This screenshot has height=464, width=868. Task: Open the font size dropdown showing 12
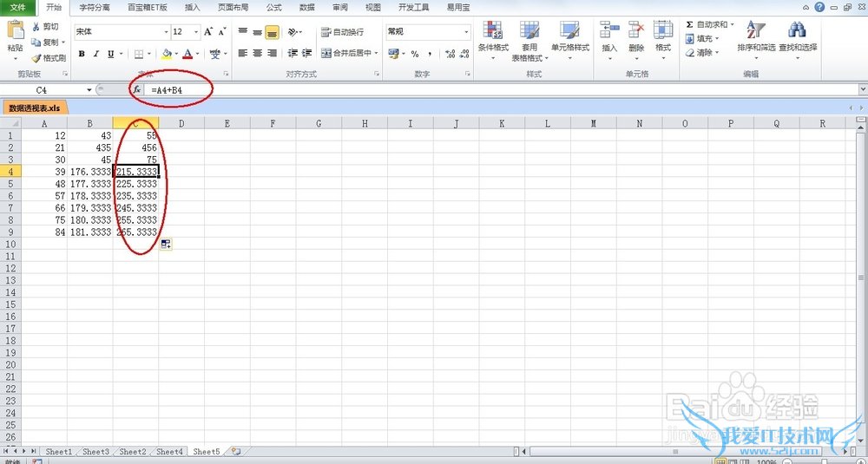196,32
